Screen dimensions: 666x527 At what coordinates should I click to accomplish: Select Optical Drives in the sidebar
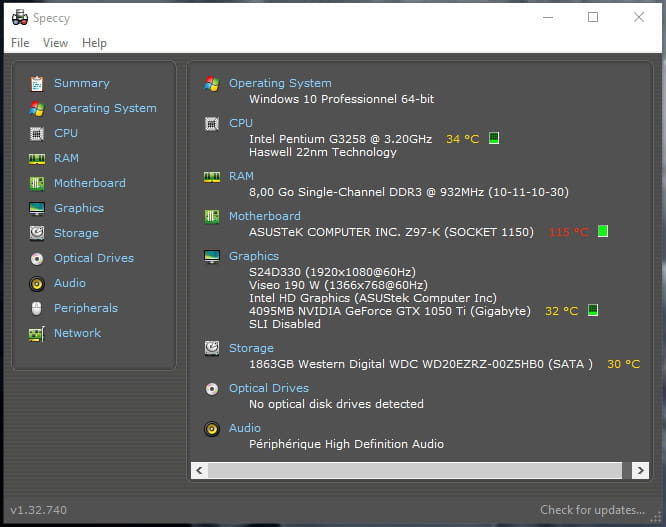pyautogui.click(x=93, y=258)
